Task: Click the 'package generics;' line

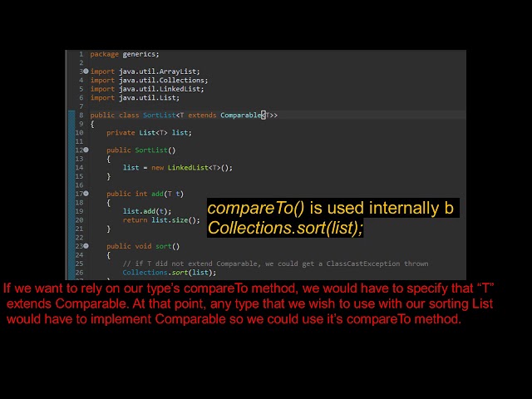Action: point(125,54)
